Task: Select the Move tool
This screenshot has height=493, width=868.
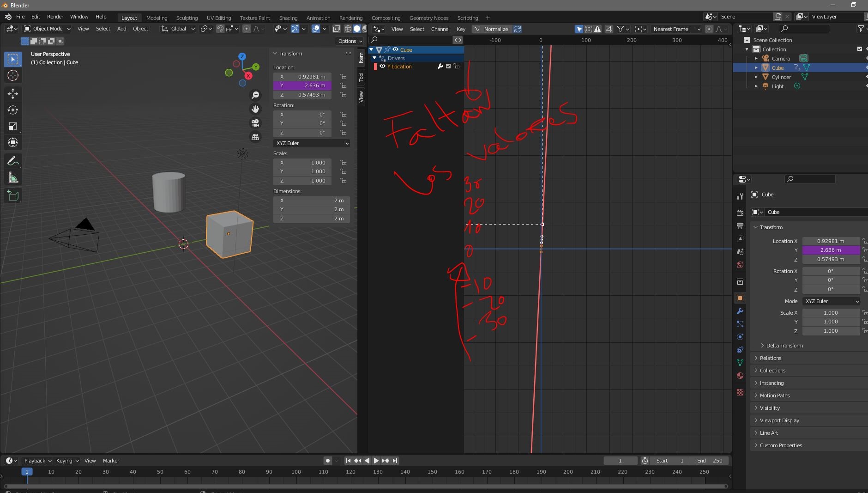Action: tap(13, 94)
